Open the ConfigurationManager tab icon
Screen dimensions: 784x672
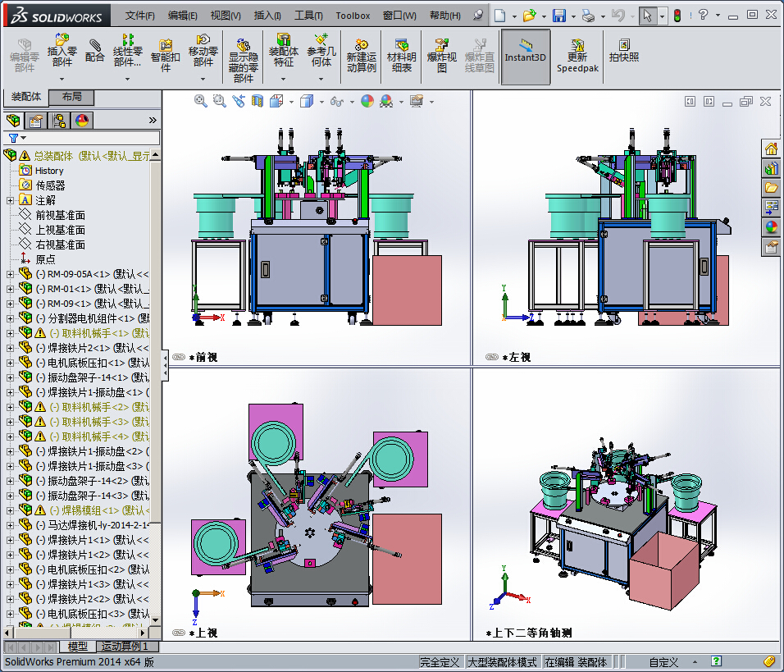pos(59,121)
